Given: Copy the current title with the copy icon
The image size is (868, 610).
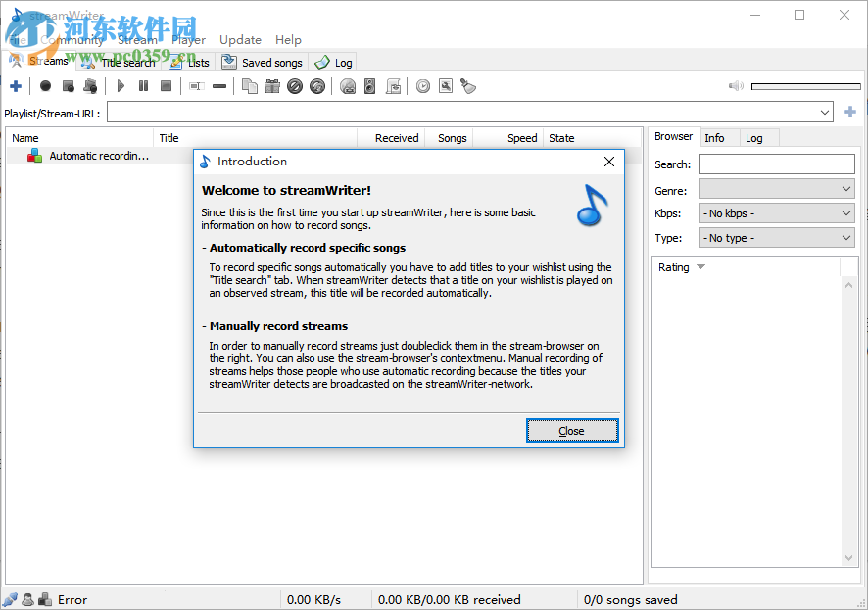Looking at the screenshot, I should coord(248,86).
